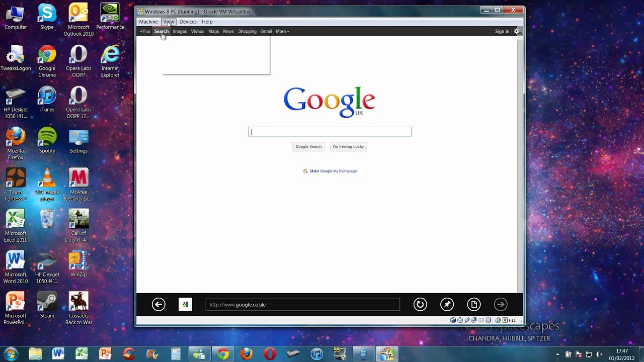Click the Google Search button
Screen dimensions: 644x362
pyautogui.click(x=308, y=146)
